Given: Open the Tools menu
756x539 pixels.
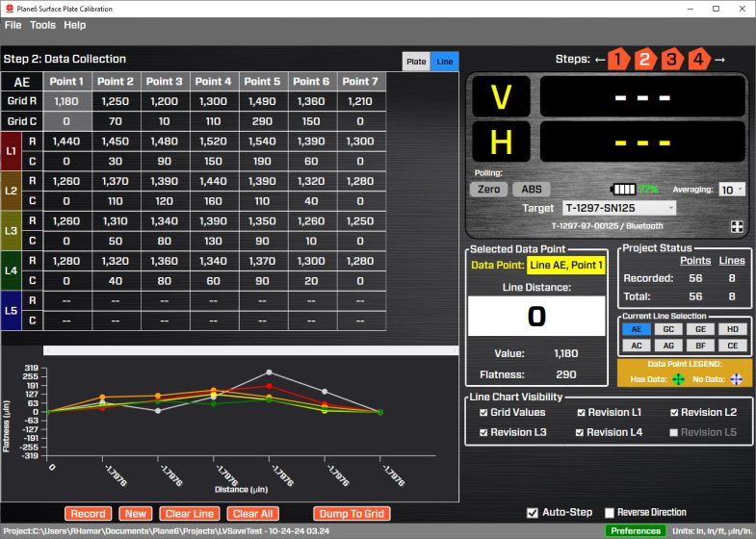Looking at the screenshot, I should [x=42, y=25].
